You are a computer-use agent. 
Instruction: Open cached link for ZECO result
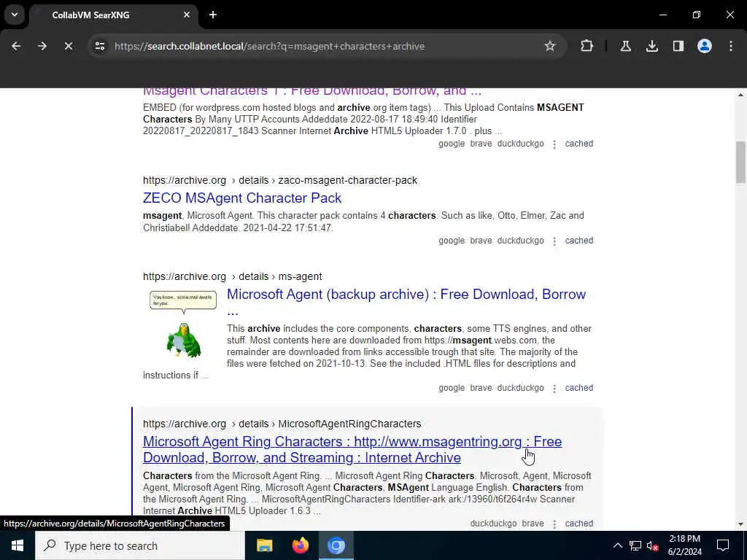(578, 241)
